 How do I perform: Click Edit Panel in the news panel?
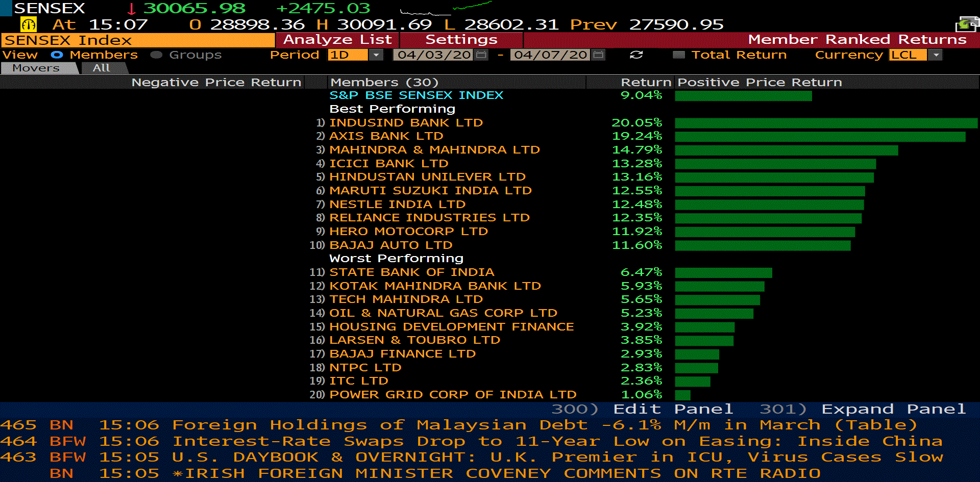point(672,409)
